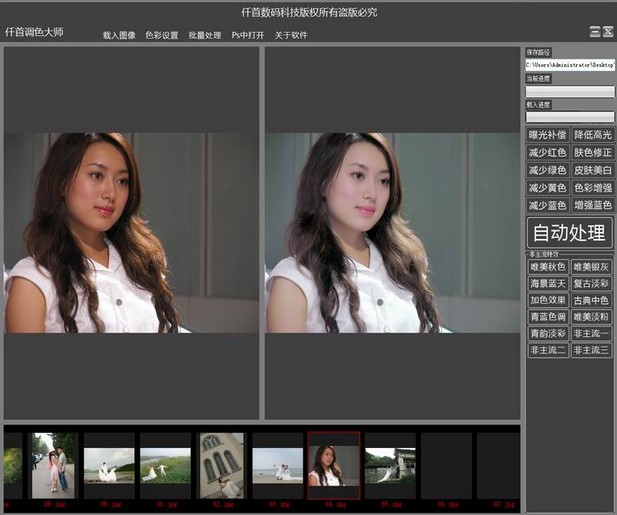Click the 非主流二 button
617x515 pixels.
[x=547, y=350]
